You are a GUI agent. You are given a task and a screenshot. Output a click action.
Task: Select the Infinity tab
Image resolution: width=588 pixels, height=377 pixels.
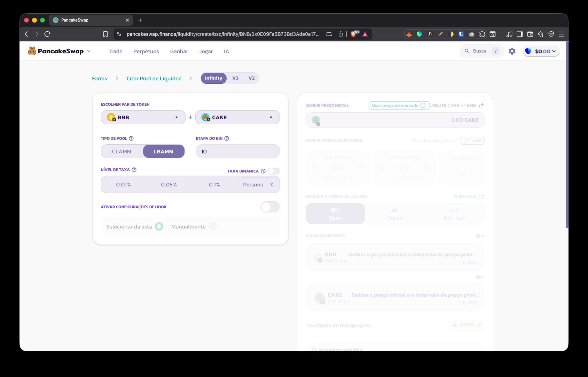coord(214,78)
